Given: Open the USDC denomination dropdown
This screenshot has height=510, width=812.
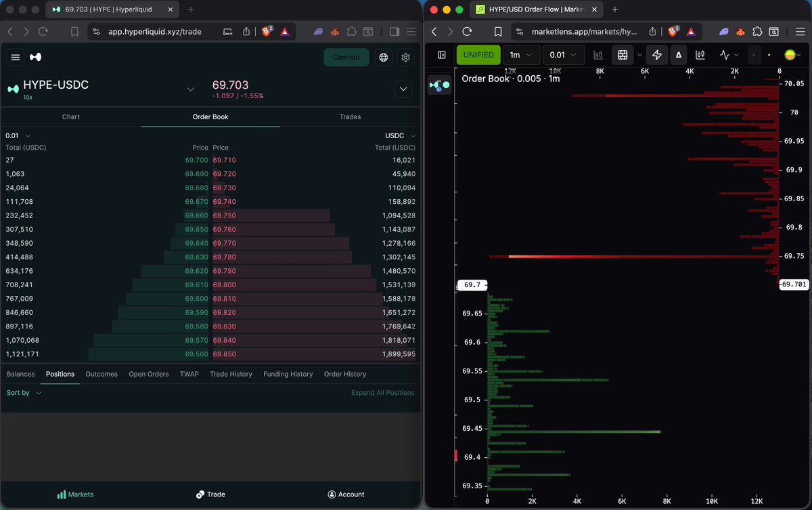Looking at the screenshot, I should coord(401,135).
